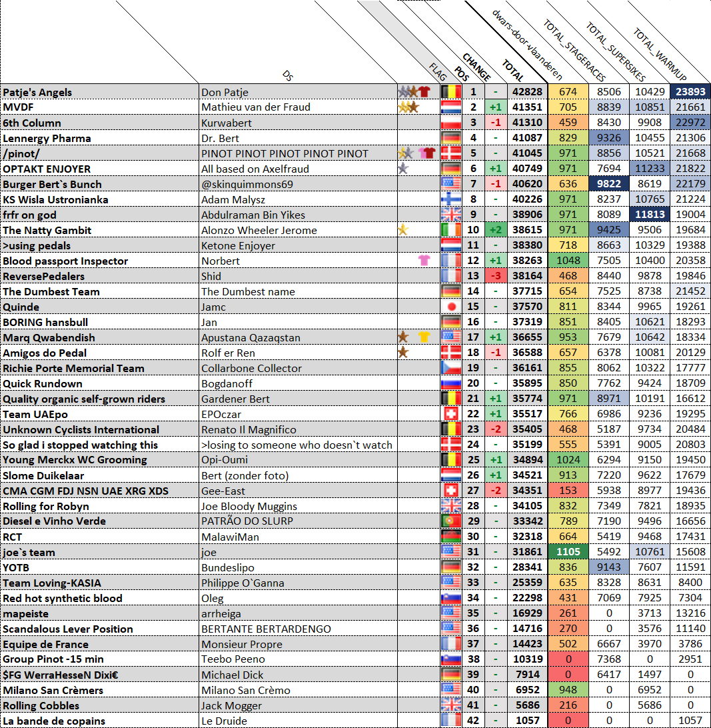Image resolution: width=711 pixels, height=728 pixels.
Task: Select the CHANGE column header
Action: [476, 67]
